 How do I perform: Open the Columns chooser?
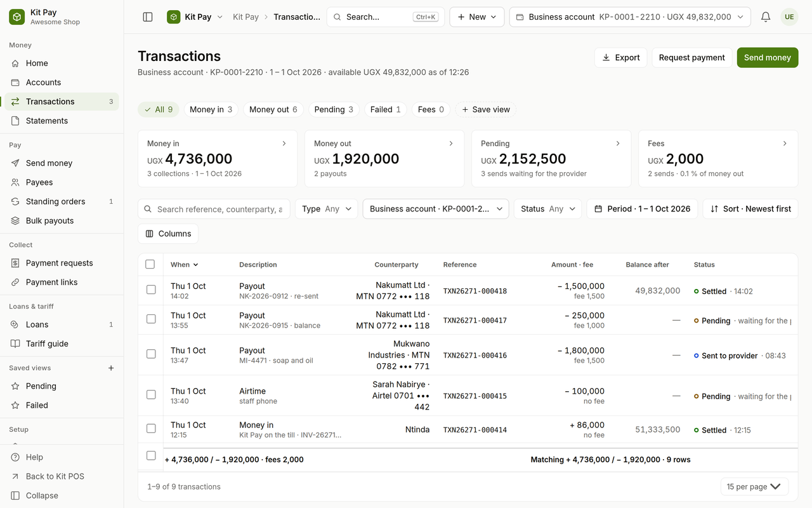(168, 234)
